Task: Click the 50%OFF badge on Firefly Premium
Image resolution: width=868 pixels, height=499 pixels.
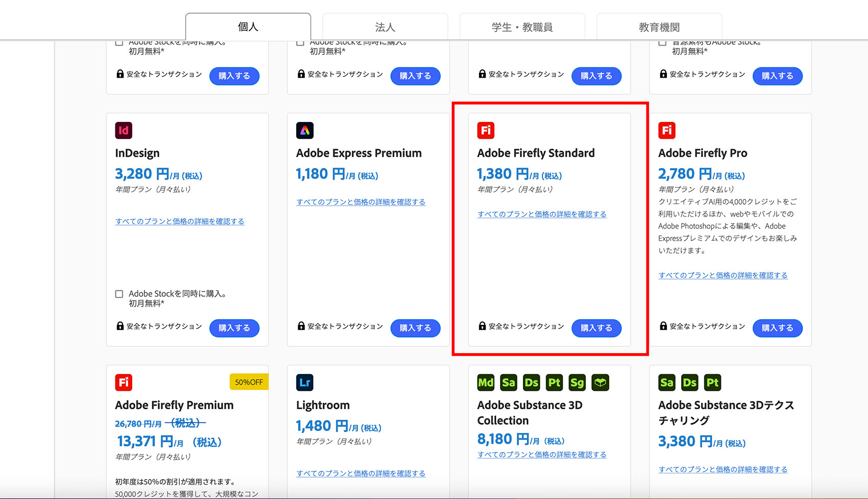Action: click(x=249, y=382)
